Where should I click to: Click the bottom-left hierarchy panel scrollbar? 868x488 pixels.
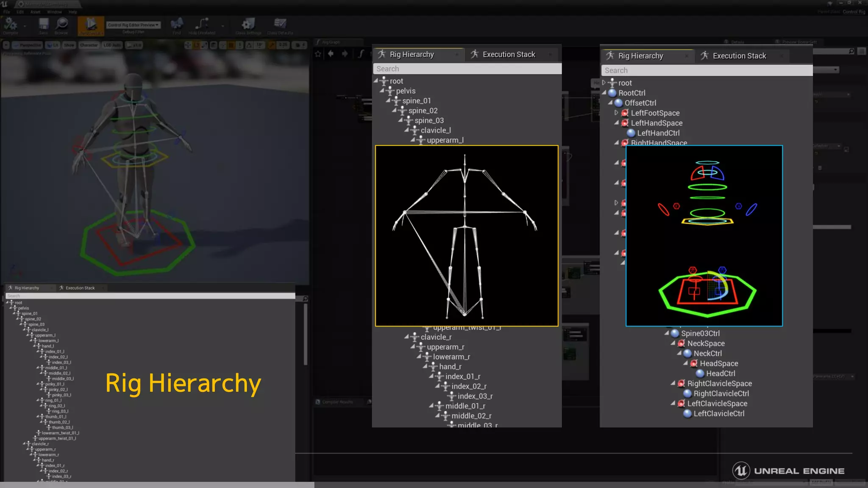[x=306, y=335]
